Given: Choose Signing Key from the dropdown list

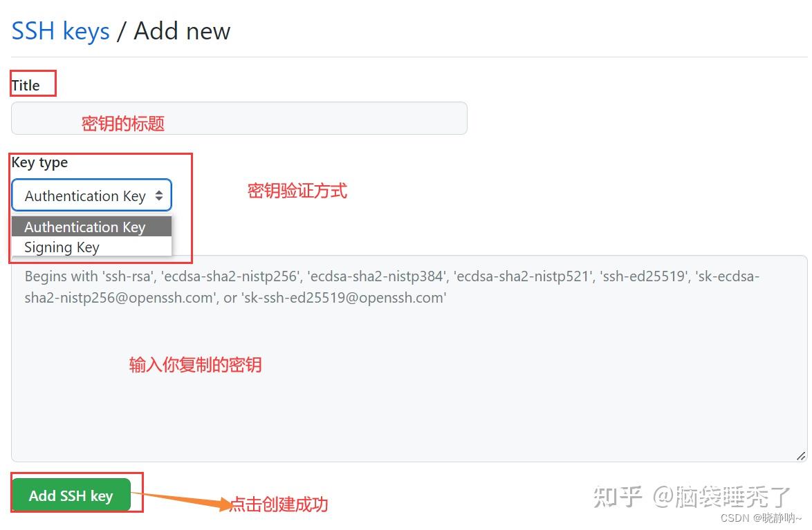Looking at the screenshot, I should click(x=92, y=247).
